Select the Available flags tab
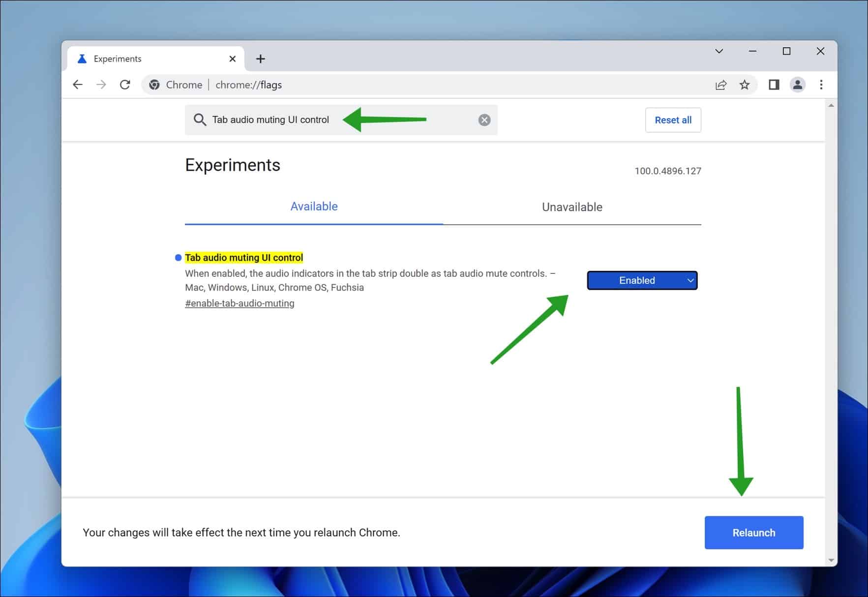Image resolution: width=868 pixels, height=597 pixels. [x=314, y=207]
